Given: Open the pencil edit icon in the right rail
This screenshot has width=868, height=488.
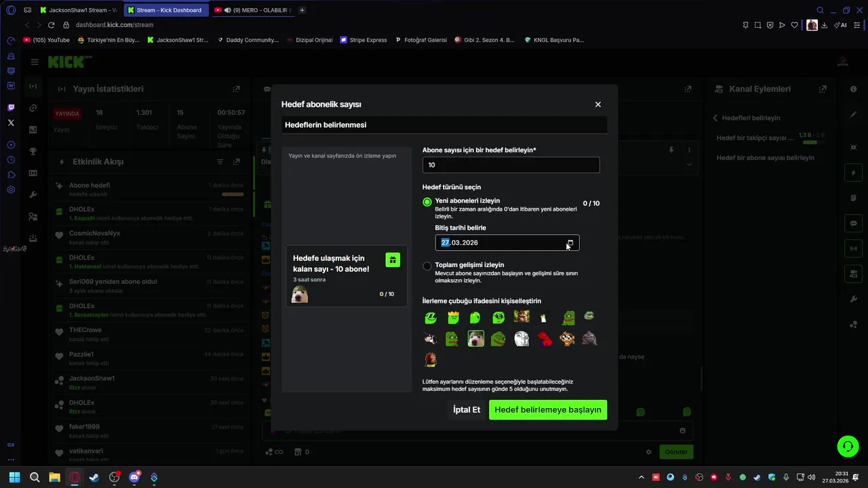Looking at the screenshot, I should pos(854,115).
